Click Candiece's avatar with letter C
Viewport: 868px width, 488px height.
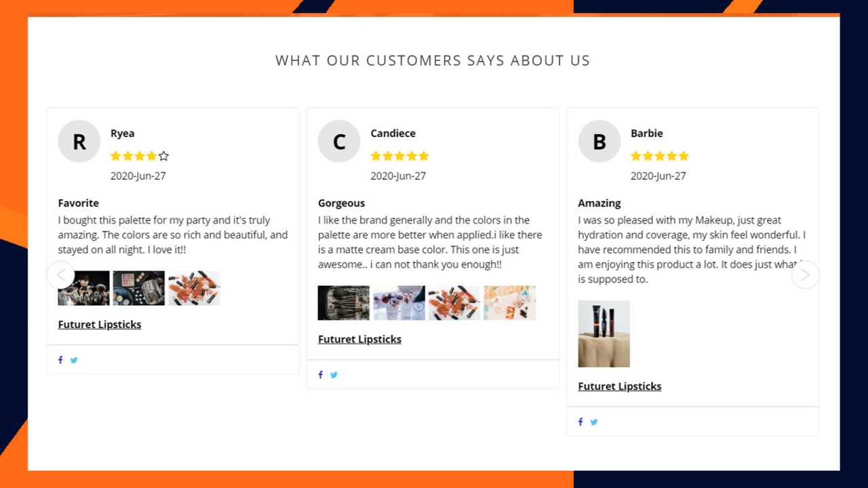[x=339, y=142]
